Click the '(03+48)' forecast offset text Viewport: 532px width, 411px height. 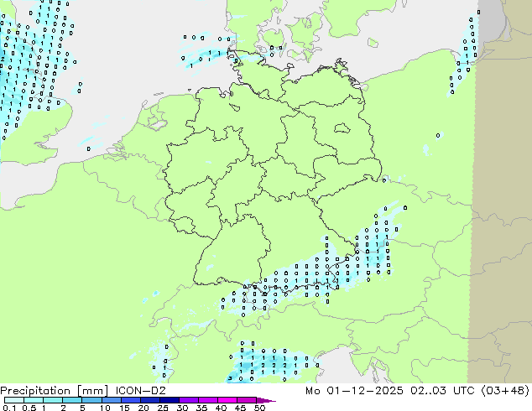point(505,391)
